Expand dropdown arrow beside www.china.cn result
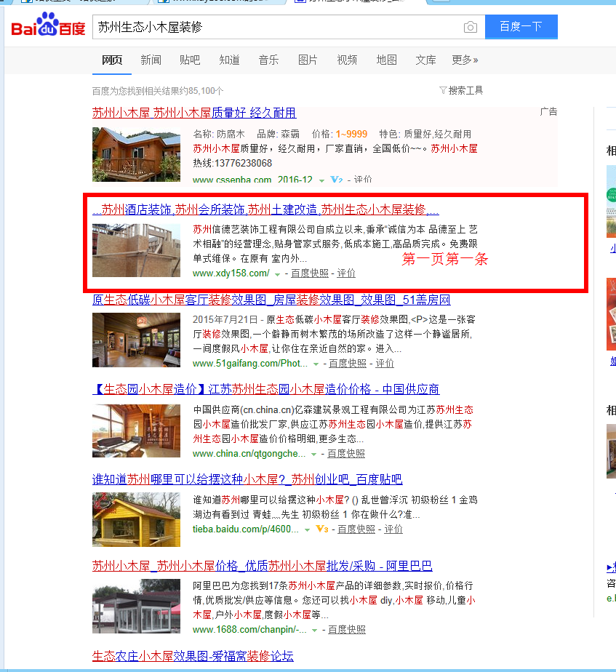Screen dimensions: 616x672 (x=313, y=455)
